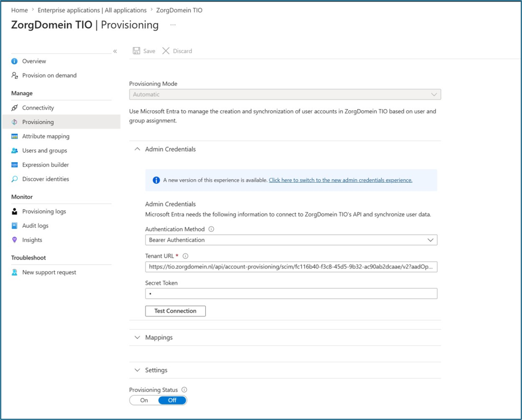The width and height of the screenshot is (522, 420).
Task: Turn Provisioning Status On
Action: 144,401
